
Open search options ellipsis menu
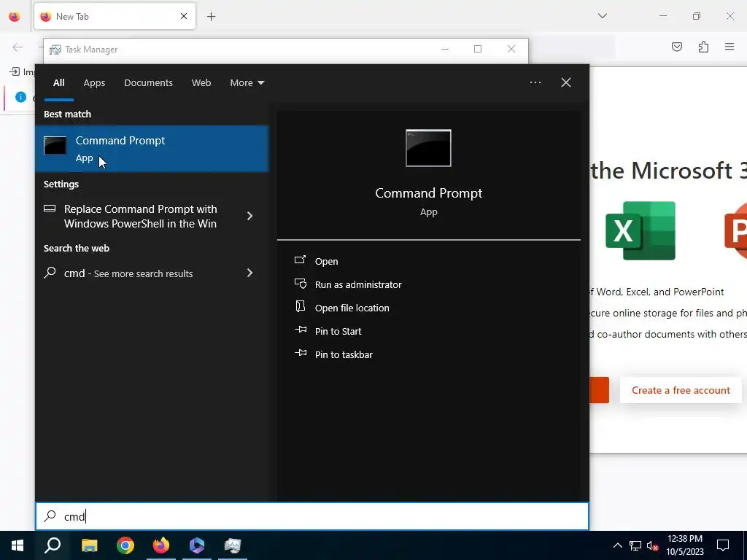coord(535,82)
